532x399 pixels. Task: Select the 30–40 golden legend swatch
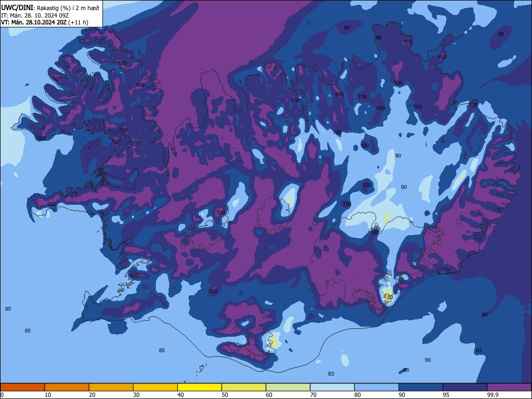[155, 387]
